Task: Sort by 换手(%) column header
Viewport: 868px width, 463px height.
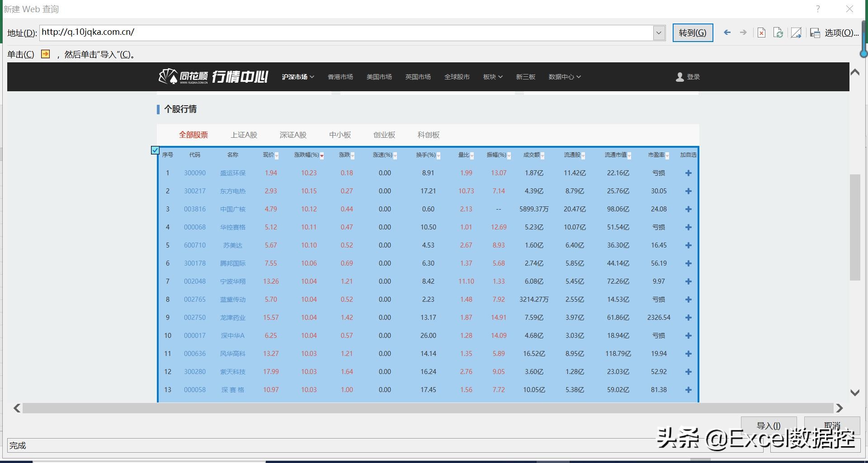Action: 428,155
